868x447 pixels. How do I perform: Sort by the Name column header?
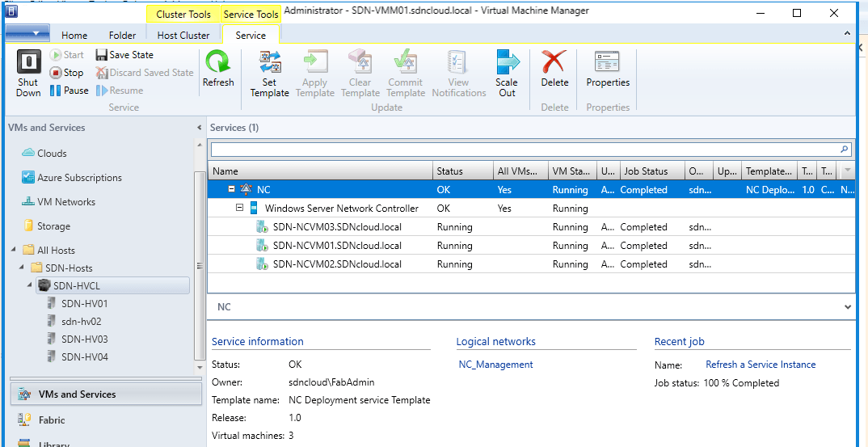[320, 171]
